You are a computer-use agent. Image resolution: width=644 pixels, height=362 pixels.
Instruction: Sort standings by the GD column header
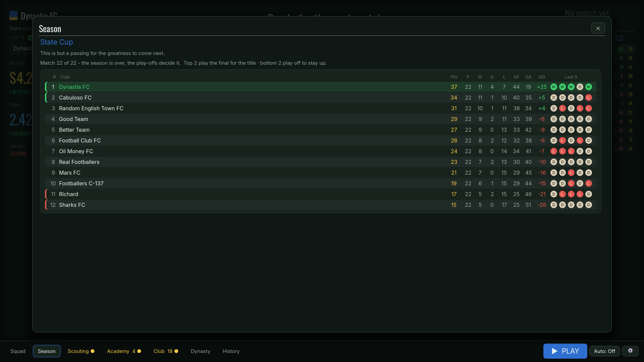(542, 77)
